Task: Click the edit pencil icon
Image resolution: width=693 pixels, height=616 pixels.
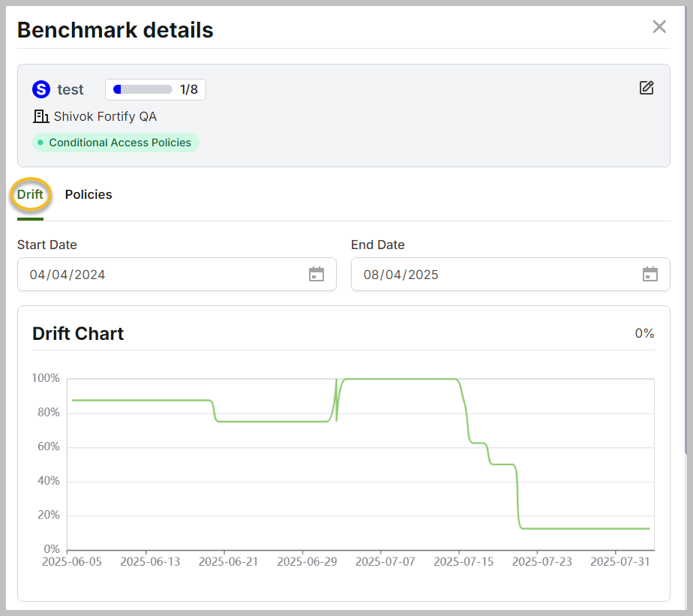Action: point(646,88)
